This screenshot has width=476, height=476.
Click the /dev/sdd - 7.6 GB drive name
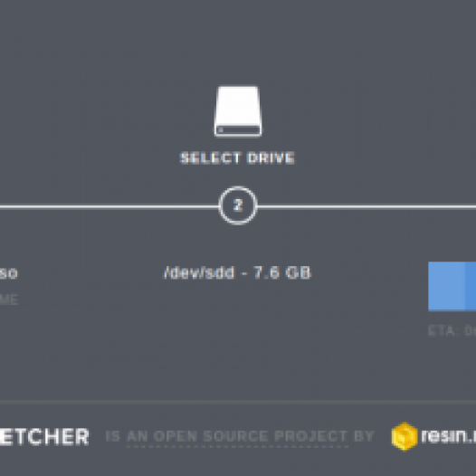[237, 272]
